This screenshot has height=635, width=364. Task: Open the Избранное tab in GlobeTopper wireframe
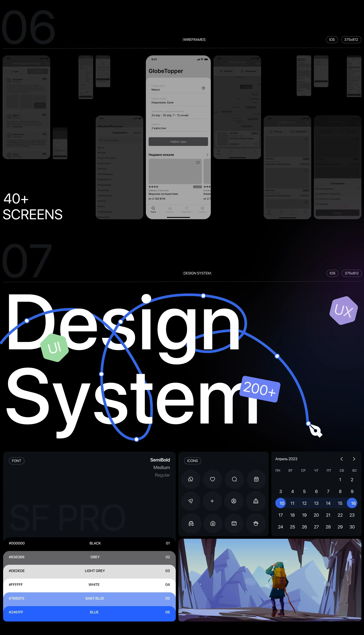pos(187,210)
